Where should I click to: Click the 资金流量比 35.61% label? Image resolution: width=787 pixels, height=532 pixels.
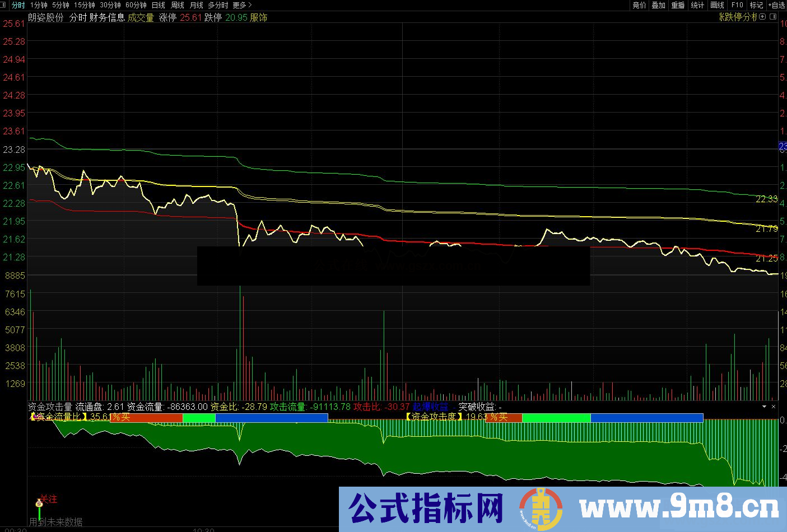click(x=80, y=417)
